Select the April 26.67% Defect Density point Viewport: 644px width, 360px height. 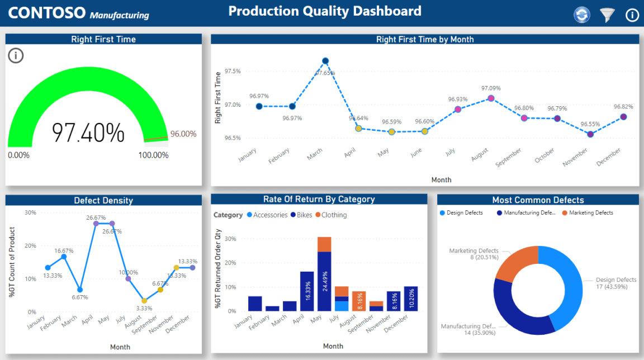[x=96, y=224]
